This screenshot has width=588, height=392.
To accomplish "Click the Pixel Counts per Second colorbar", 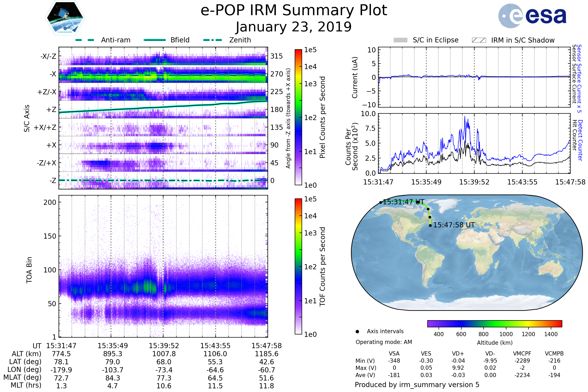I will [x=298, y=117].
